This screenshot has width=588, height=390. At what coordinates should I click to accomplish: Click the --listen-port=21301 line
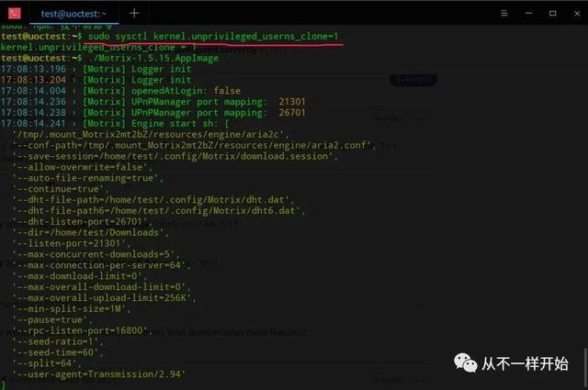(72, 243)
